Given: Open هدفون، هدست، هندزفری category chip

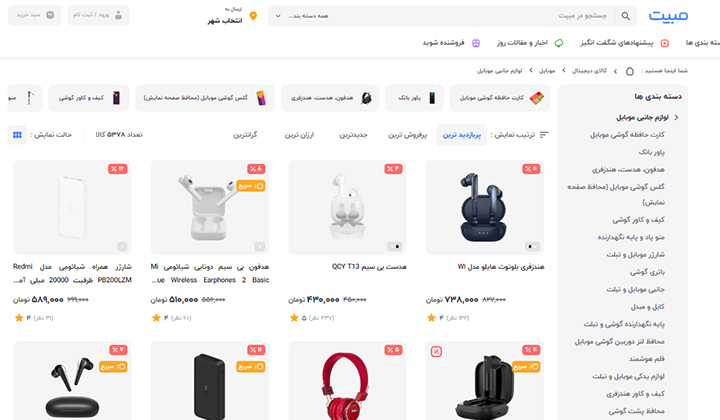Looking at the screenshot, I should [x=330, y=98].
